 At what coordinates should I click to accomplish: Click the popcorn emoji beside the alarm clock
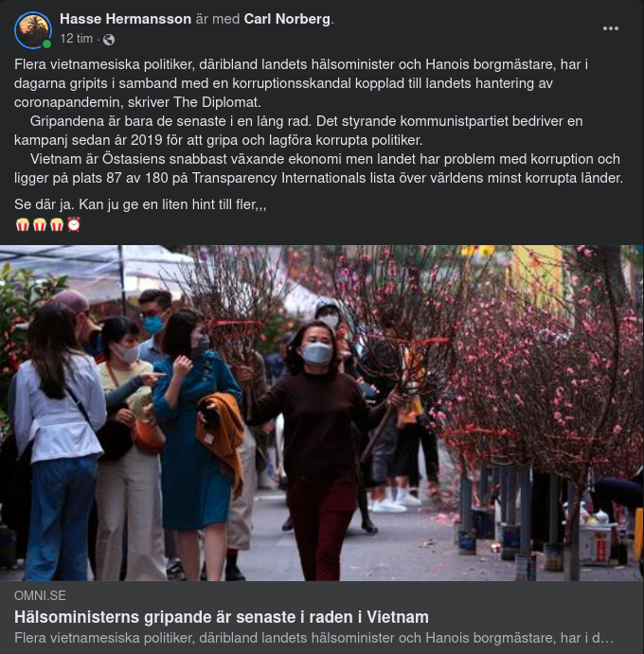pyautogui.click(x=57, y=224)
